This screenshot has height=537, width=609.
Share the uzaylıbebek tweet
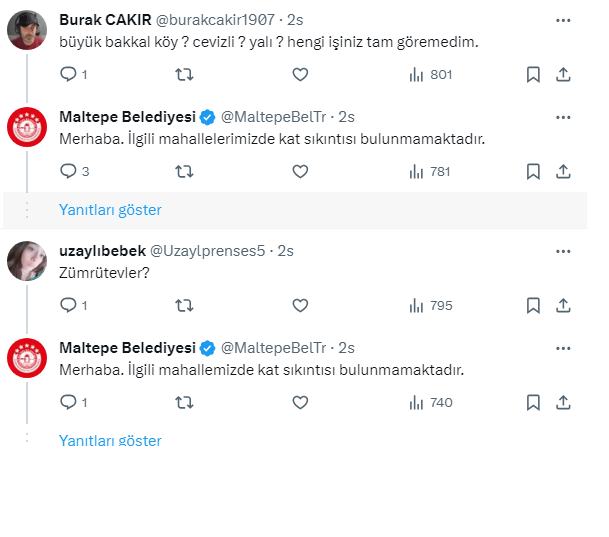point(563,305)
